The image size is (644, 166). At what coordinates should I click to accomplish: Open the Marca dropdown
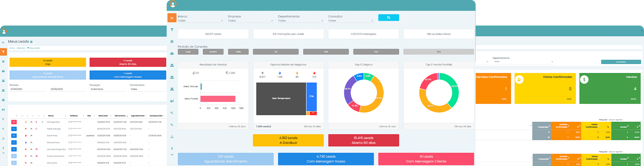click(x=200, y=21)
